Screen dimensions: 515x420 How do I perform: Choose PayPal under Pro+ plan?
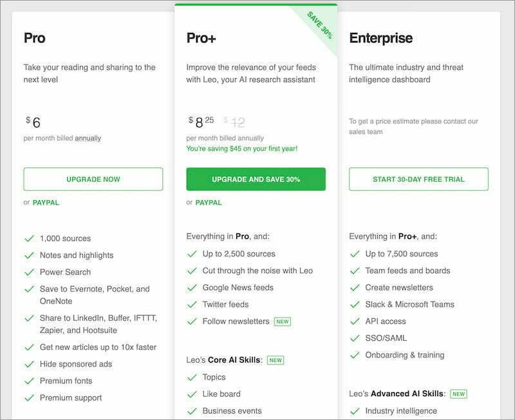tap(209, 202)
